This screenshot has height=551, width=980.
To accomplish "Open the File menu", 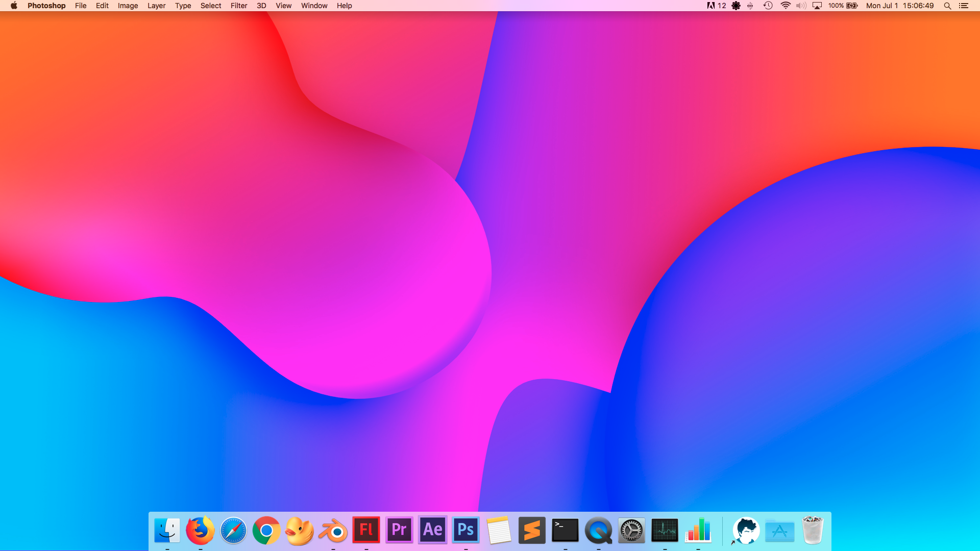I will pos(81,6).
